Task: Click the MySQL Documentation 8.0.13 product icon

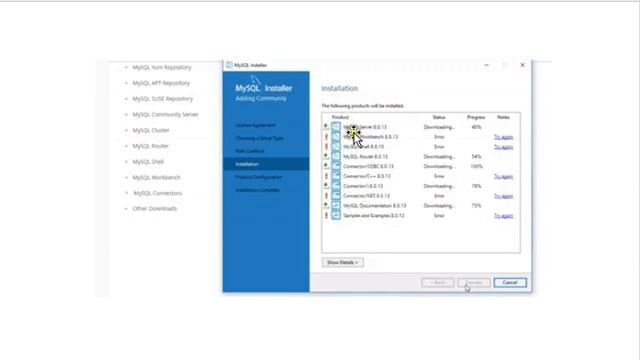Action: tap(336, 205)
